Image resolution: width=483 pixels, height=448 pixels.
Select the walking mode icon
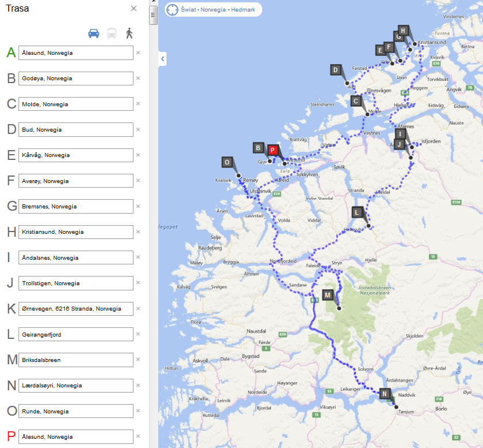coord(129,33)
